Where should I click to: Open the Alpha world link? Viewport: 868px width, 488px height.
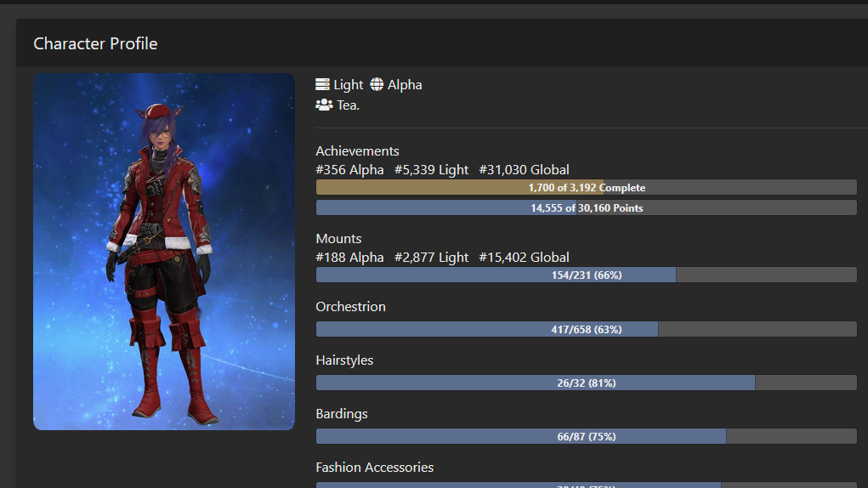405,85
